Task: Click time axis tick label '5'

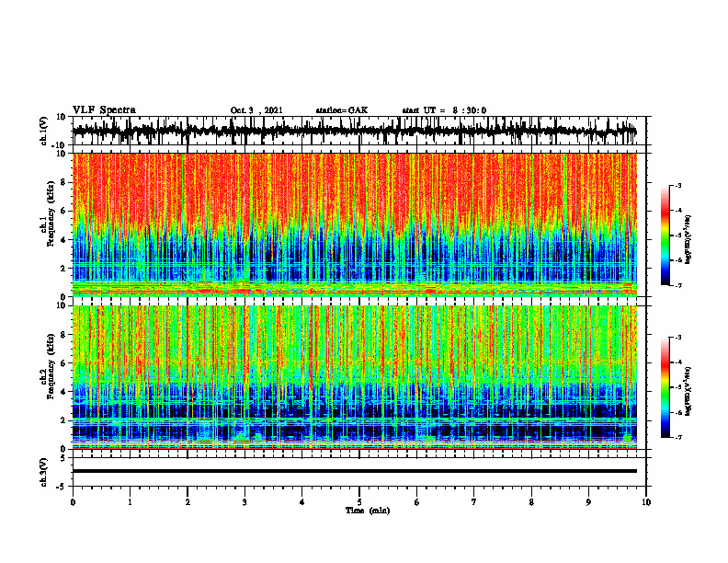Action: 359,502
